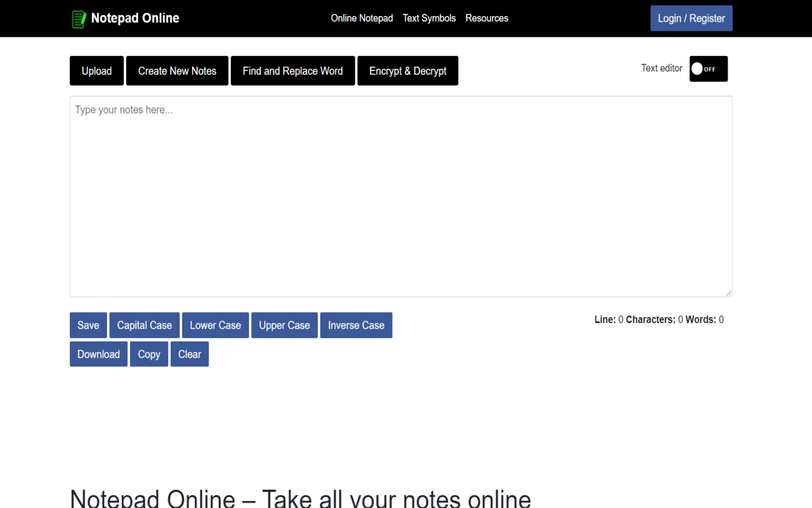Clear the notes text area
The image size is (812, 508).
tap(189, 354)
